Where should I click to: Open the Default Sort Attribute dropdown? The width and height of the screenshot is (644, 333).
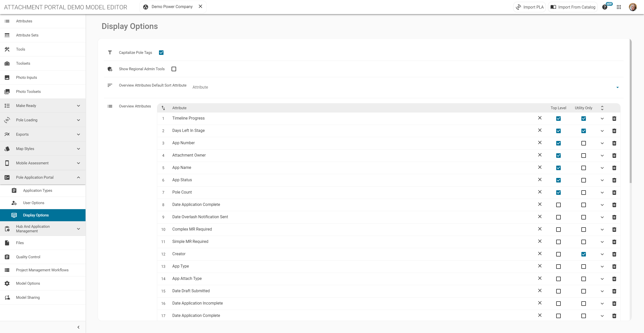[x=617, y=87]
